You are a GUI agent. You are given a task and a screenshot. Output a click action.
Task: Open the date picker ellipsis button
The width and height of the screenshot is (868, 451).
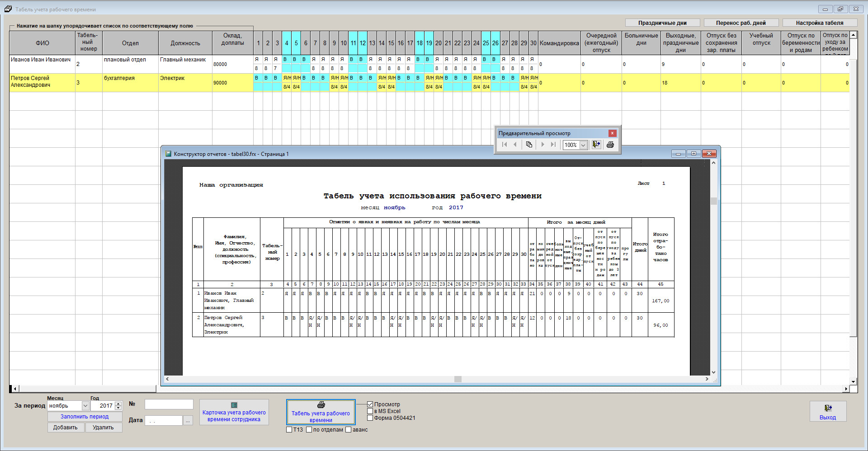(188, 421)
